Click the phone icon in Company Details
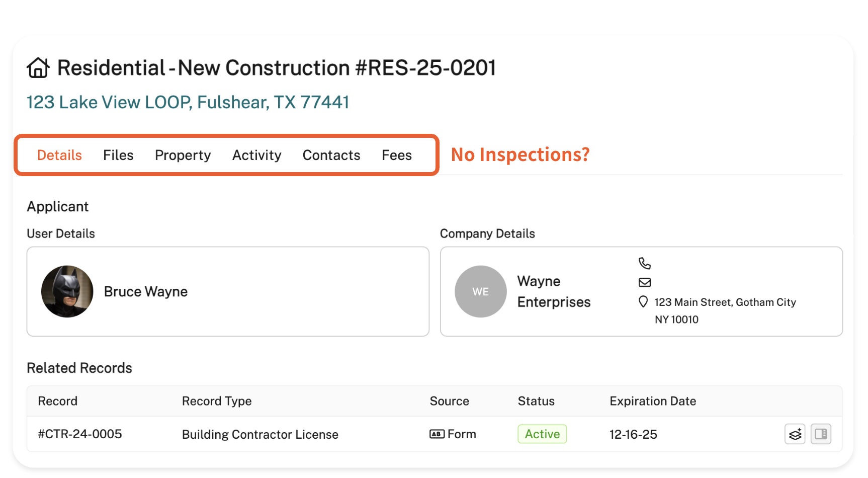 645,263
